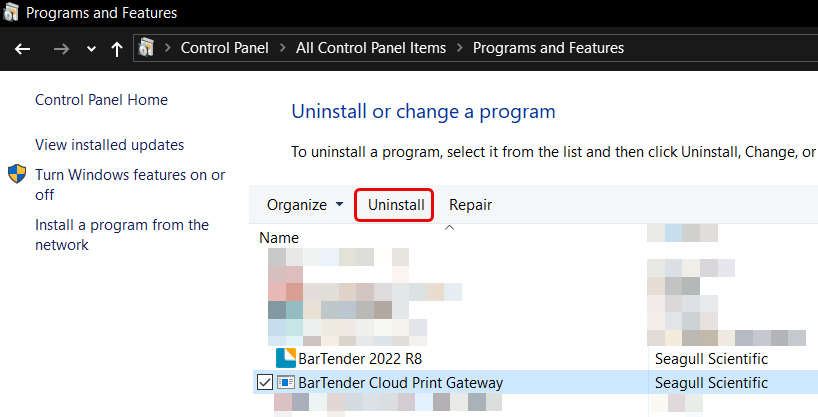Select the All Control Panel Items breadcrumb
Viewport: 818px width, 417px height.
(371, 48)
